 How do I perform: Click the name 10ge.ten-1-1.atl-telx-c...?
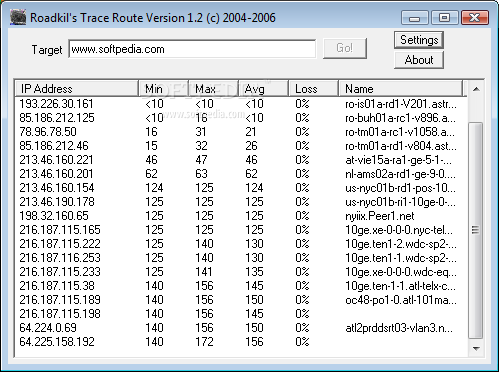(400, 286)
